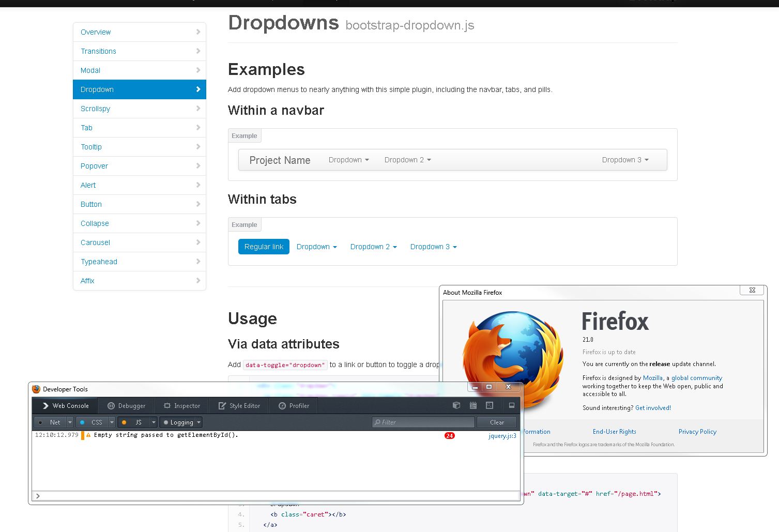Click the dock-side toggle icon in Developer Tools
The image size is (779, 532).
point(512,405)
